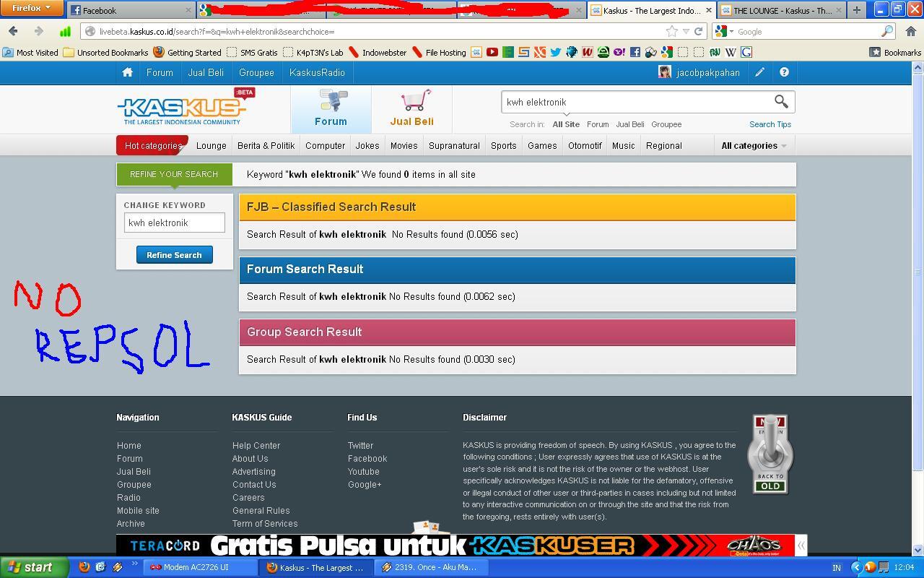The height and width of the screenshot is (578, 924).
Task: Focus the Change Keyword input field
Action: click(174, 223)
